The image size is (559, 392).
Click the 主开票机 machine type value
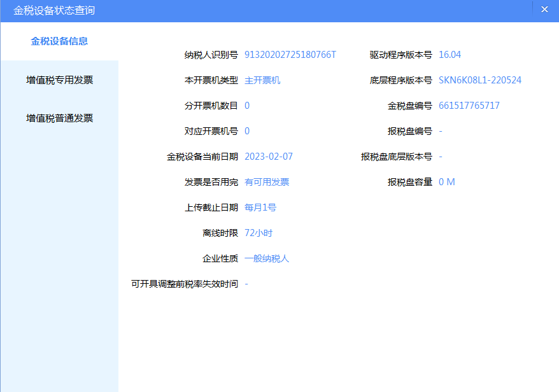click(262, 80)
